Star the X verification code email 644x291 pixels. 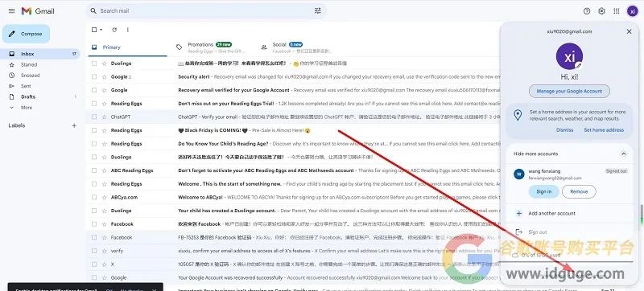105,264
